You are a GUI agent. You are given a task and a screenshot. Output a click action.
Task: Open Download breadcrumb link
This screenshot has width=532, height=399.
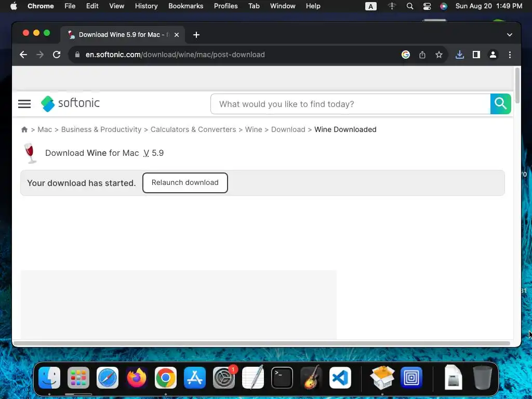coord(288,129)
